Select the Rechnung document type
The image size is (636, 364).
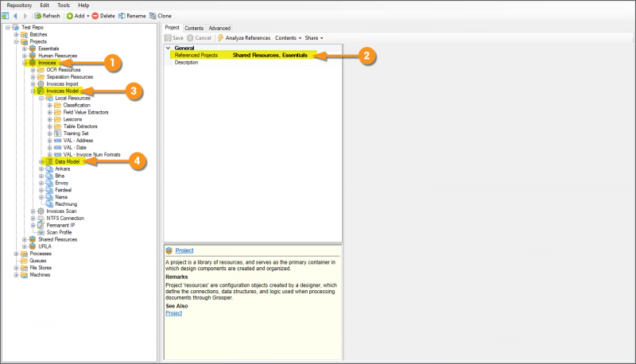(x=66, y=204)
